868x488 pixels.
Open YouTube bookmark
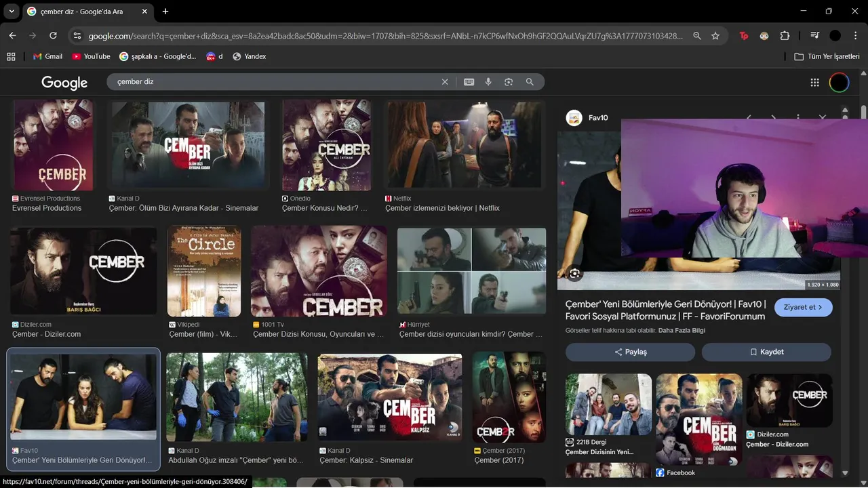coord(91,56)
